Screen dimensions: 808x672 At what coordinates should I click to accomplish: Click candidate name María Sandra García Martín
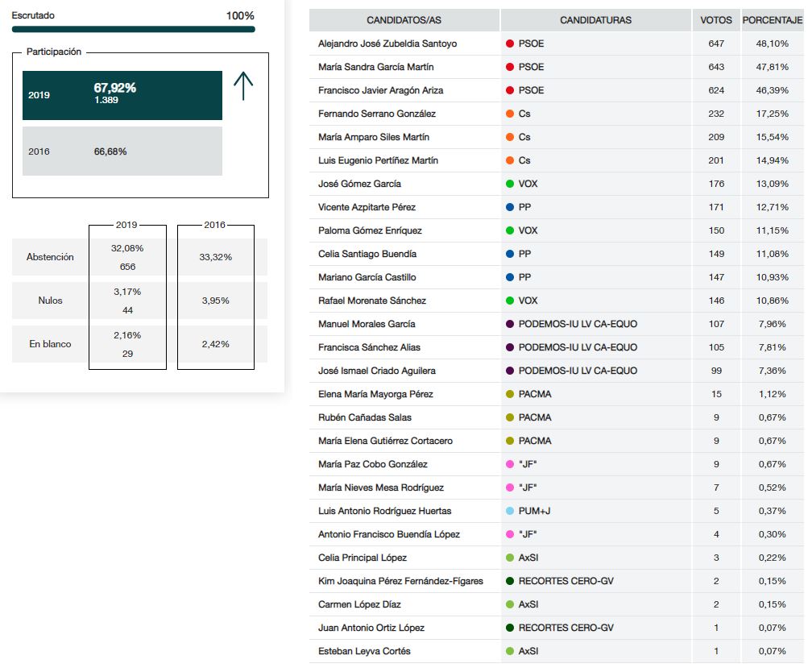click(376, 67)
